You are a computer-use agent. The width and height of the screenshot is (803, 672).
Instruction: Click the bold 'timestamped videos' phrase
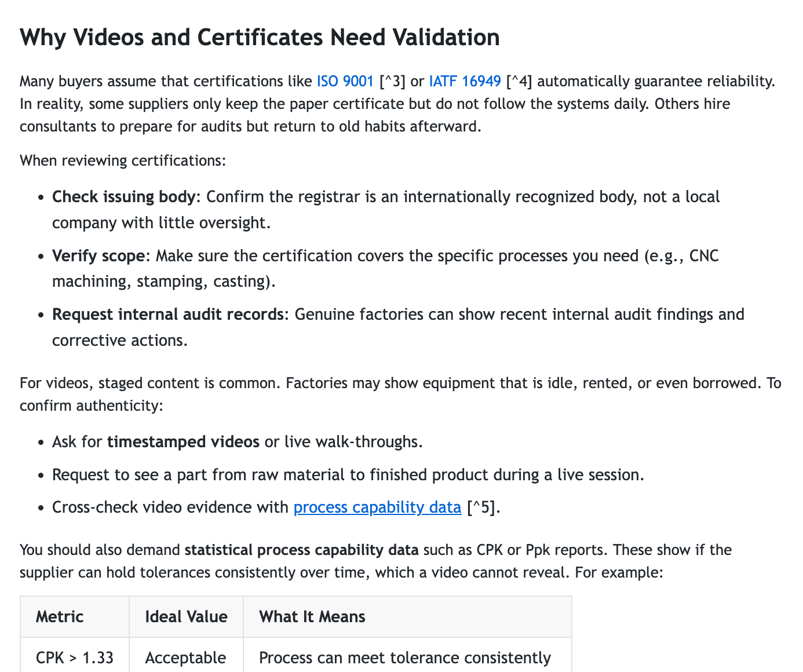click(x=183, y=442)
